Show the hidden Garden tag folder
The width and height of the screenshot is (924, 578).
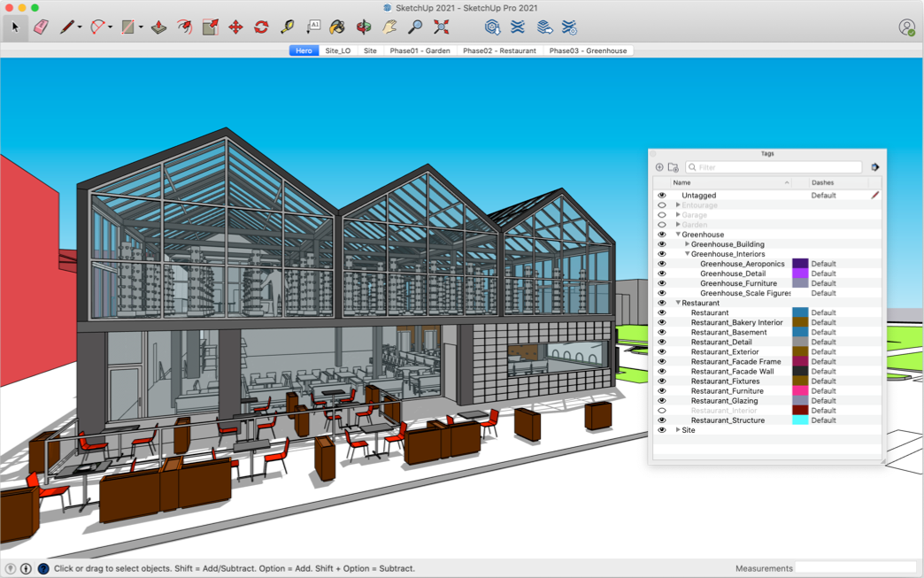[661, 225]
